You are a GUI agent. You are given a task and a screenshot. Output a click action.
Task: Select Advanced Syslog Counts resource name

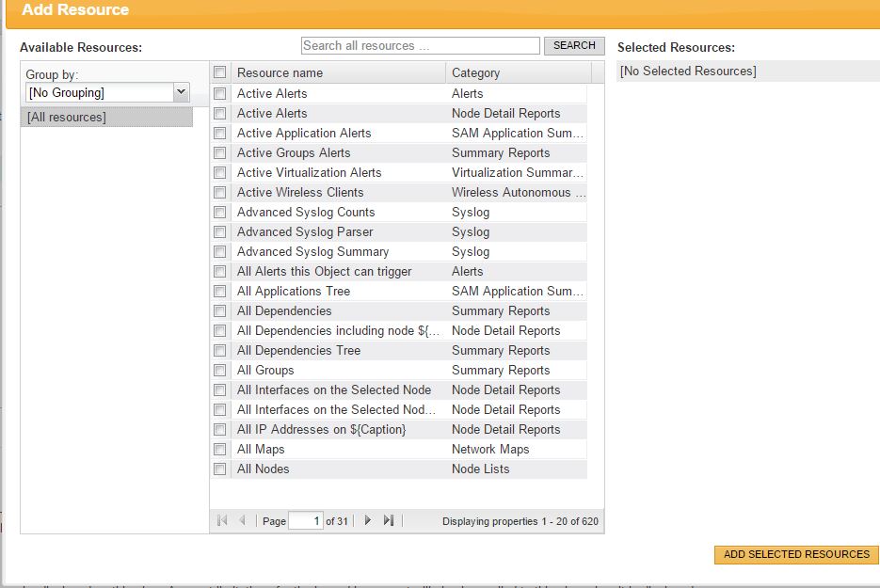(x=306, y=212)
